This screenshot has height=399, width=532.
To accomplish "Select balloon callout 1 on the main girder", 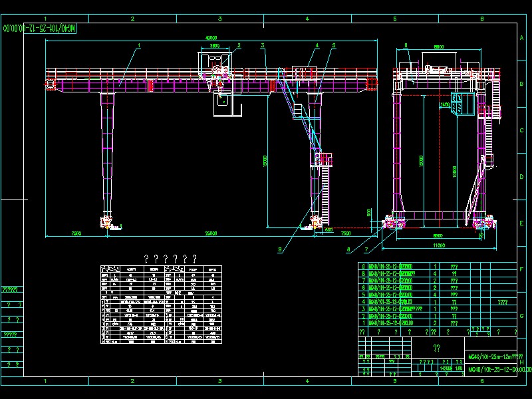I will pos(139,47).
